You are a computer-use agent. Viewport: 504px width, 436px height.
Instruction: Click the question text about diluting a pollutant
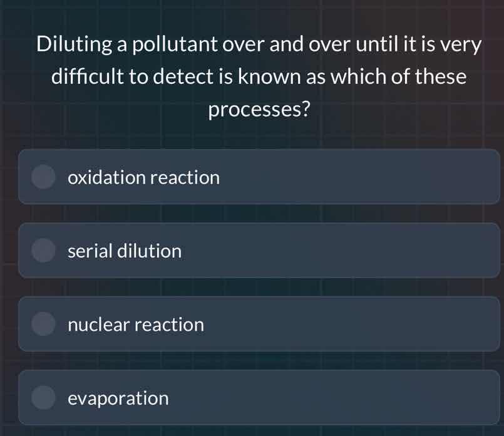pos(259,76)
